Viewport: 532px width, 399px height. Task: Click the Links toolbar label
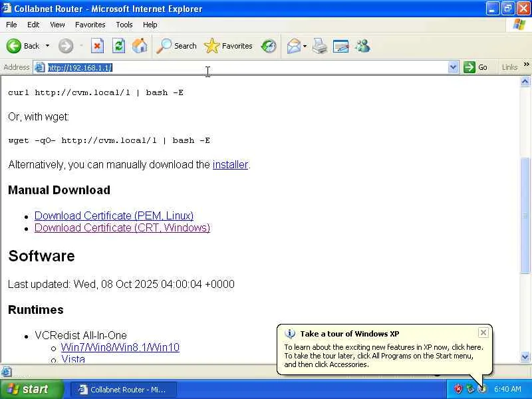(509, 67)
